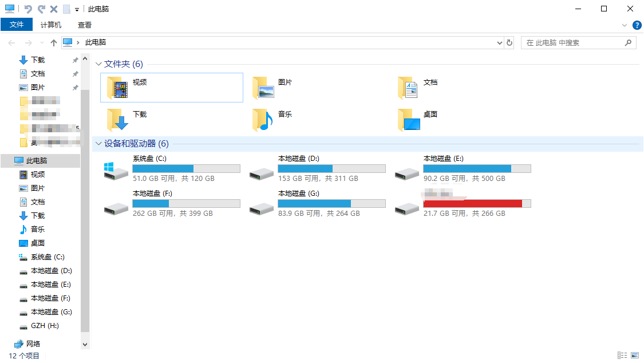Select the 桌面 folder icon in main pane

[x=409, y=120]
